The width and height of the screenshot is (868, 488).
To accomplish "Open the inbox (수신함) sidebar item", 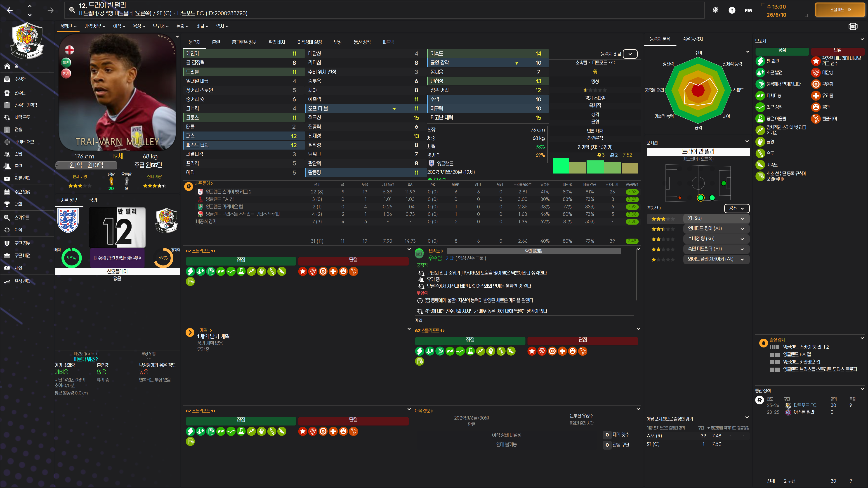I will click(x=20, y=79).
